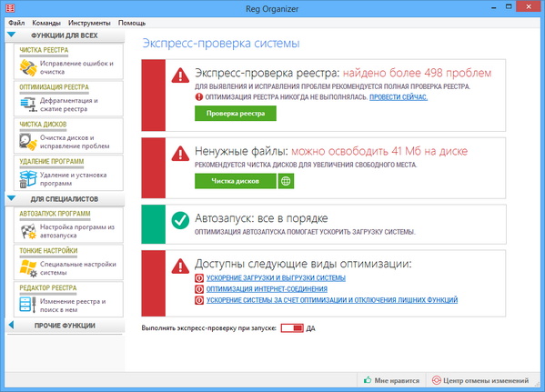Select Дефрагментация и сжатие реестра text
This screenshot has width=545, height=392.
[69, 105]
